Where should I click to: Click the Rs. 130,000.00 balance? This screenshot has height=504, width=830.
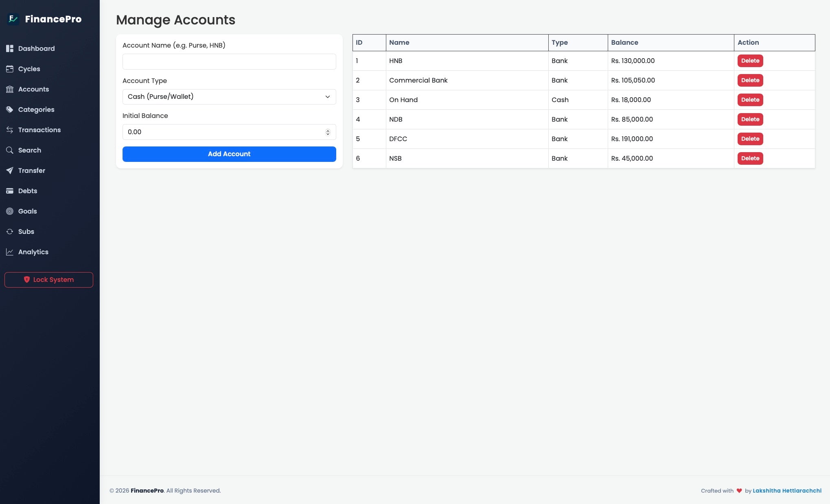point(633,61)
